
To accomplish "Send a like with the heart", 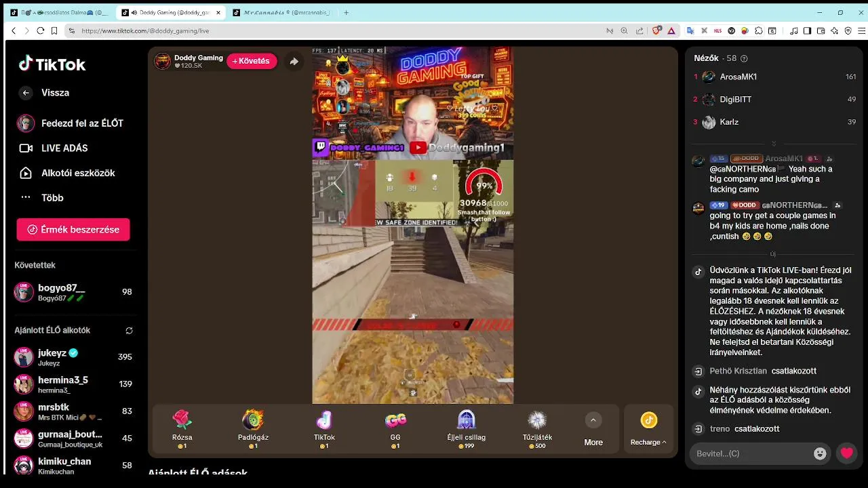I will point(846,453).
